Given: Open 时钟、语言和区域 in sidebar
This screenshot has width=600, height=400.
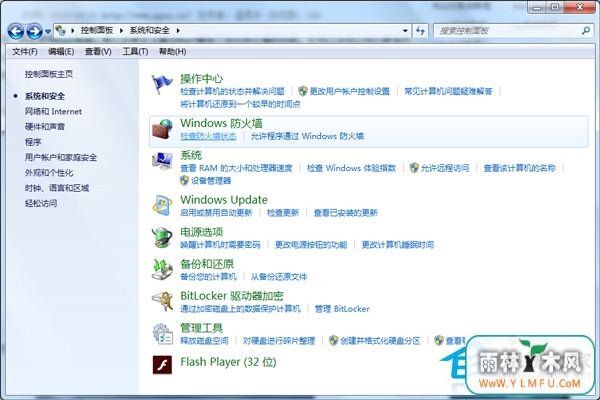Looking at the screenshot, I should click(57, 188).
